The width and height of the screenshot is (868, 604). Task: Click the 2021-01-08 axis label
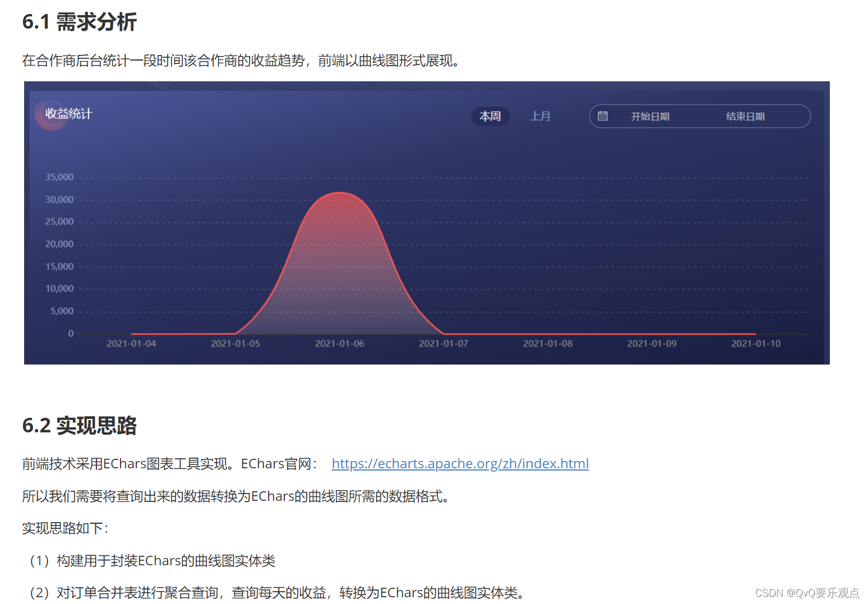click(548, 343)
